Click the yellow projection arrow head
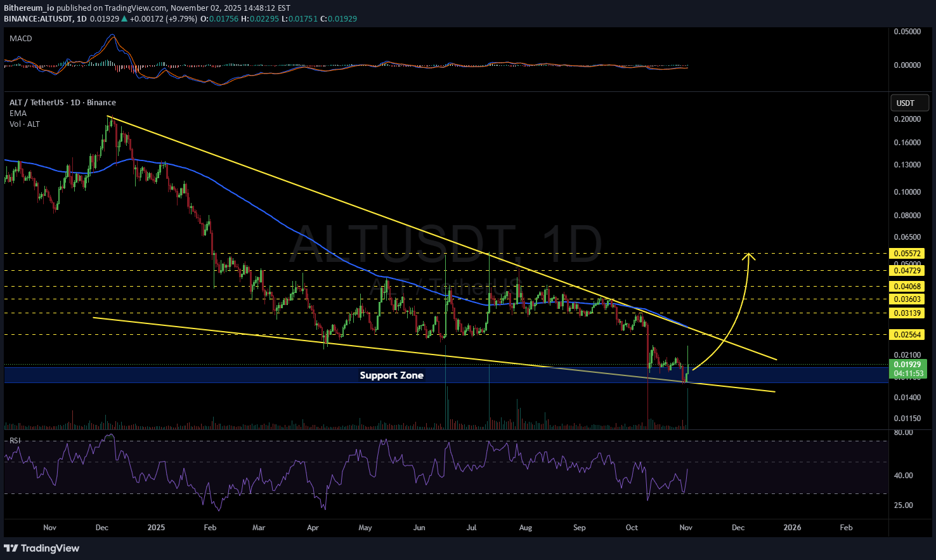936x560 pixels. [x=750, y=255]
